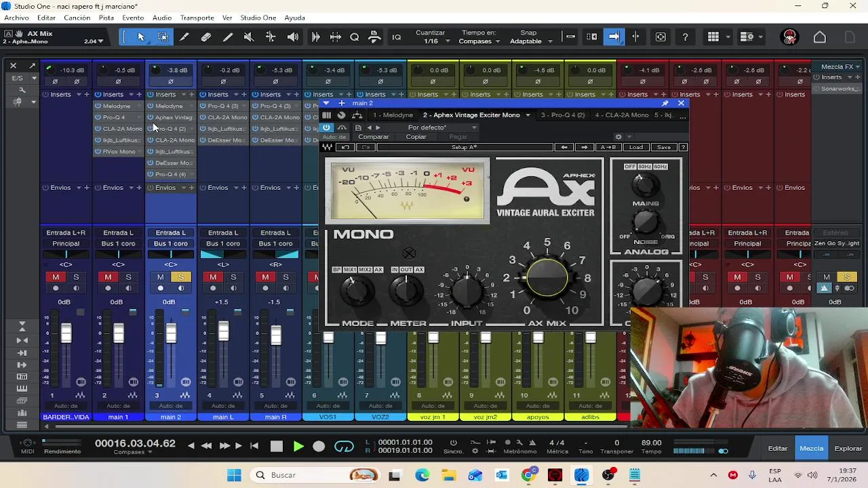Open the Archivo menu
The image size is (868, 488).
pyautogui.click(x=17, y=18)
